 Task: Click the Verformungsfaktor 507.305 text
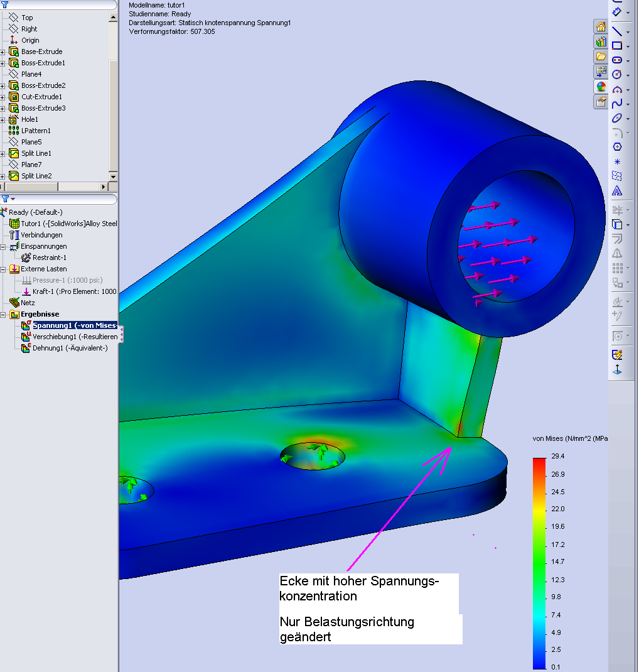172,31
